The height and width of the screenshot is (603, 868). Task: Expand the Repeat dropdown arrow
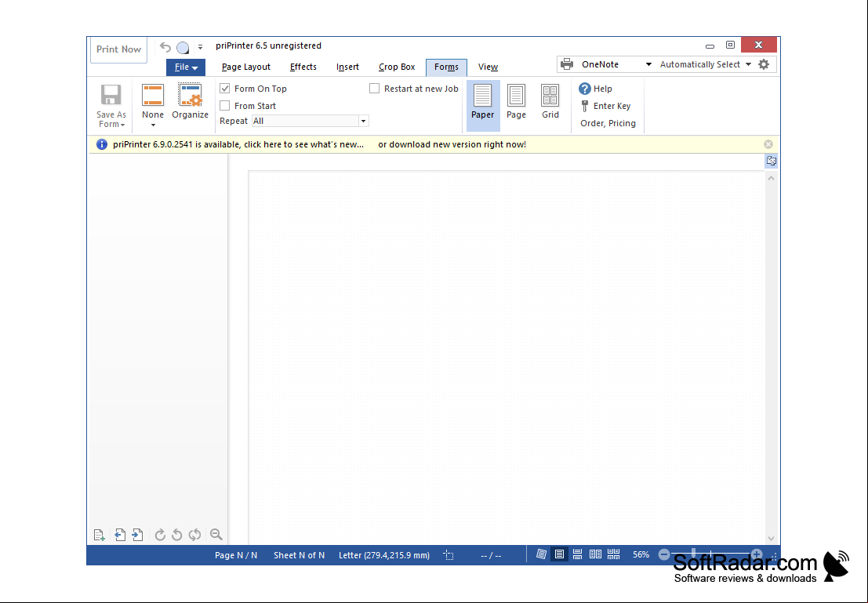pyautogui.click(x=364, y=122)
